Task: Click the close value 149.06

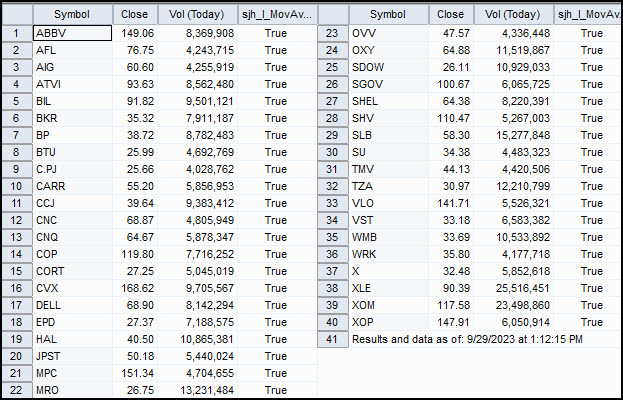Action: [x=137, y=33]
